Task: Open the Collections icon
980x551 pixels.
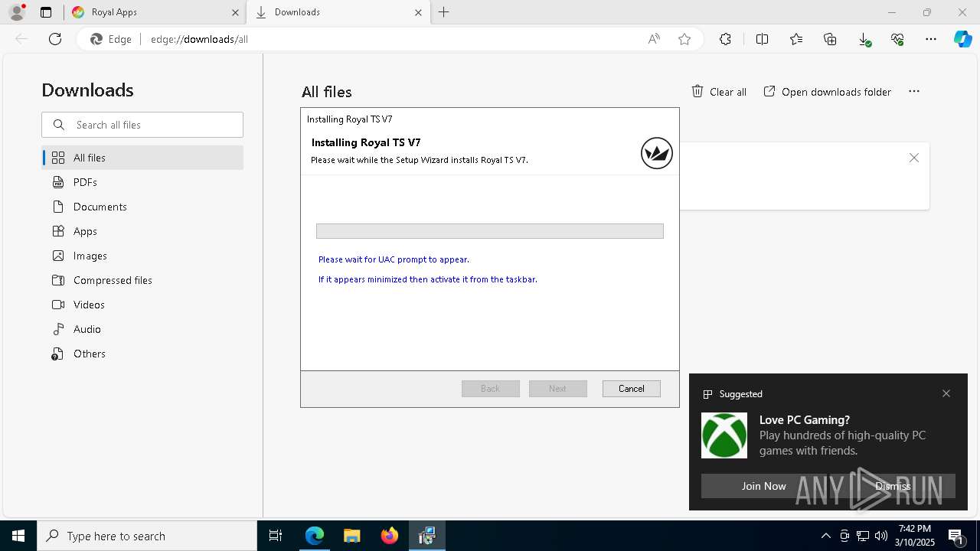Action: (x=830, y=39)
